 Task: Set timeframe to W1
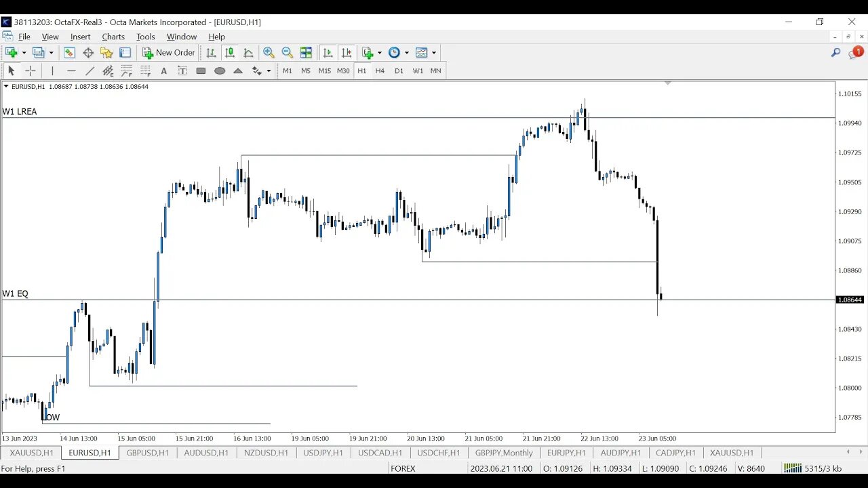[x=418, y=70]
